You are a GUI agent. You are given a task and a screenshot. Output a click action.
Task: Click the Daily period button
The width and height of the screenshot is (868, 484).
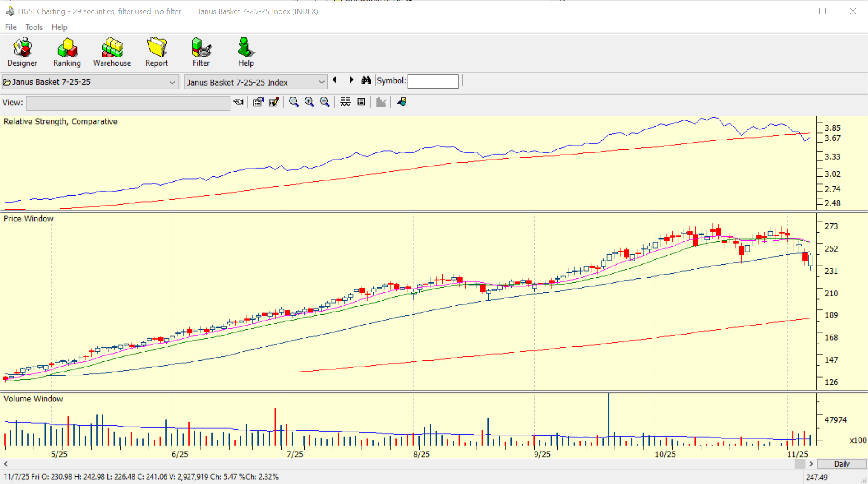coord(842,464)
